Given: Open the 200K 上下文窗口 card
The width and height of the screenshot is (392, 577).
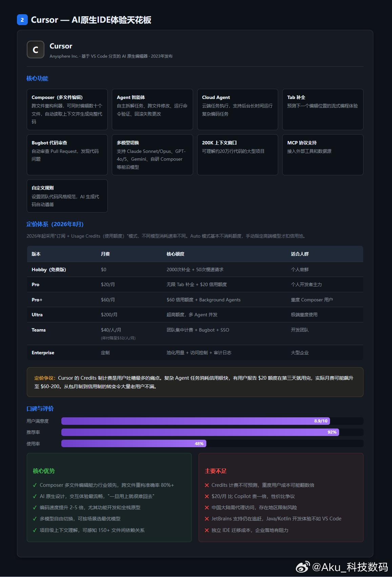Looking at the screenshot, I should point(238,155).
